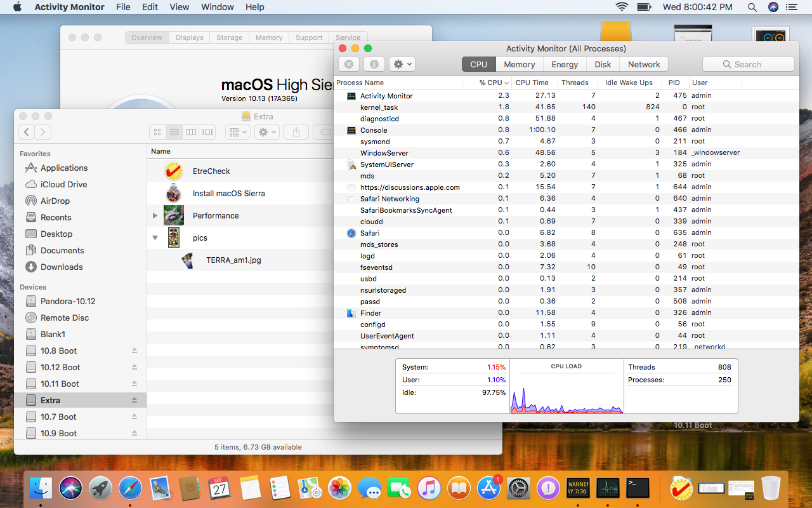The image size is (812, 508).
Task: Sort processes by the % CPU column
Action: pos(487,83)
